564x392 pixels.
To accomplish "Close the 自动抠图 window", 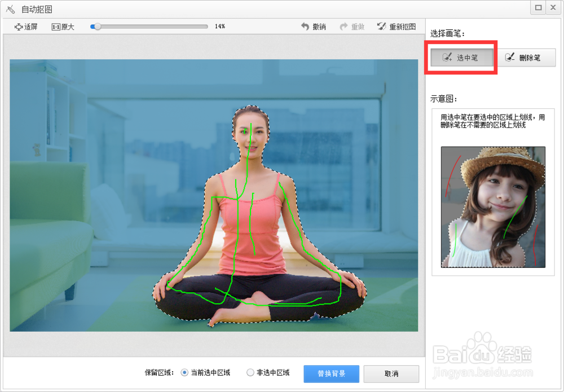I will pyautogui.click(x=553, y=7).
